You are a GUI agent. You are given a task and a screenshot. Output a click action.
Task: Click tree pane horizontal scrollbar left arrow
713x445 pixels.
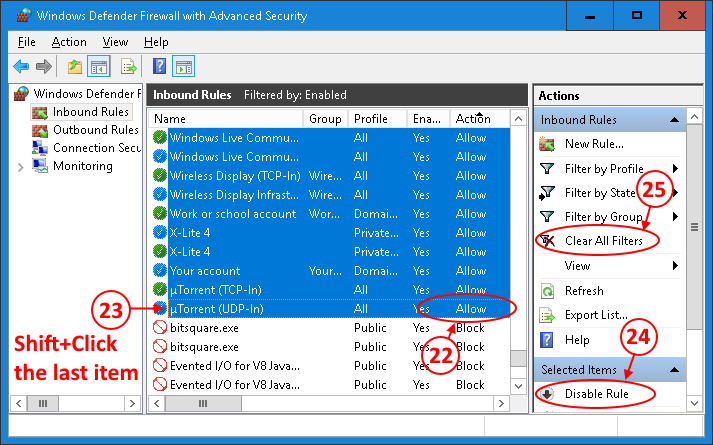[x=19, y=403]
